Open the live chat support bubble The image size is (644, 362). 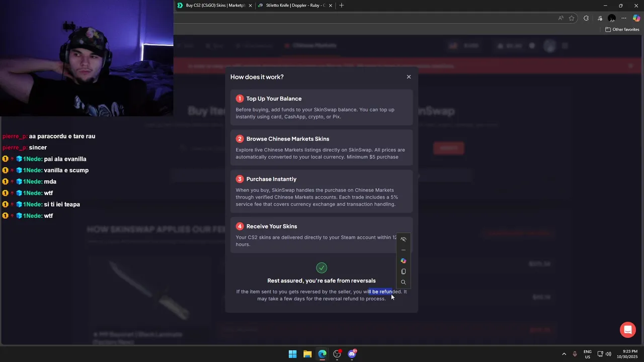pyautogui.click(x=628, y=330)
